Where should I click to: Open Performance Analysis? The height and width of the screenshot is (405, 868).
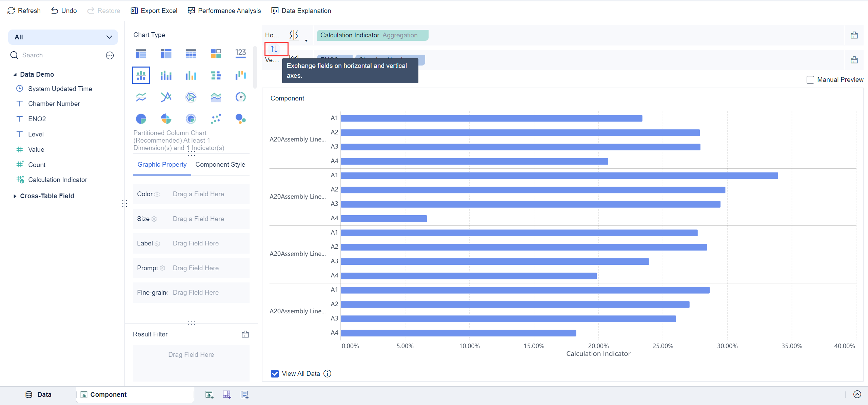tap(224, 11)
